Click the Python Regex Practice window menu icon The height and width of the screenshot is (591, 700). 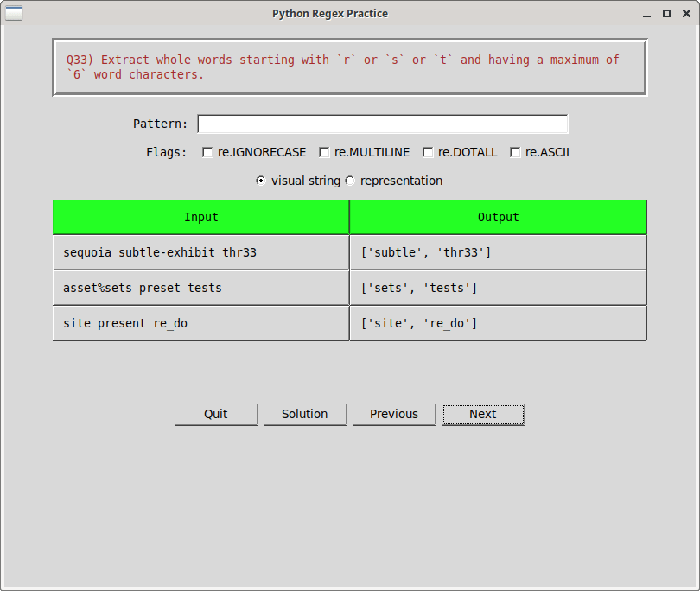(14, 13)
